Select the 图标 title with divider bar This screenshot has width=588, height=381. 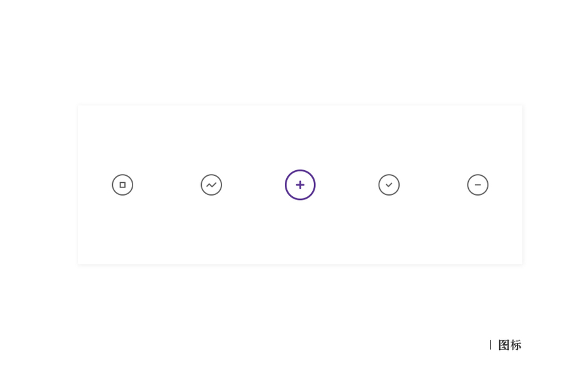coord(506,345)
